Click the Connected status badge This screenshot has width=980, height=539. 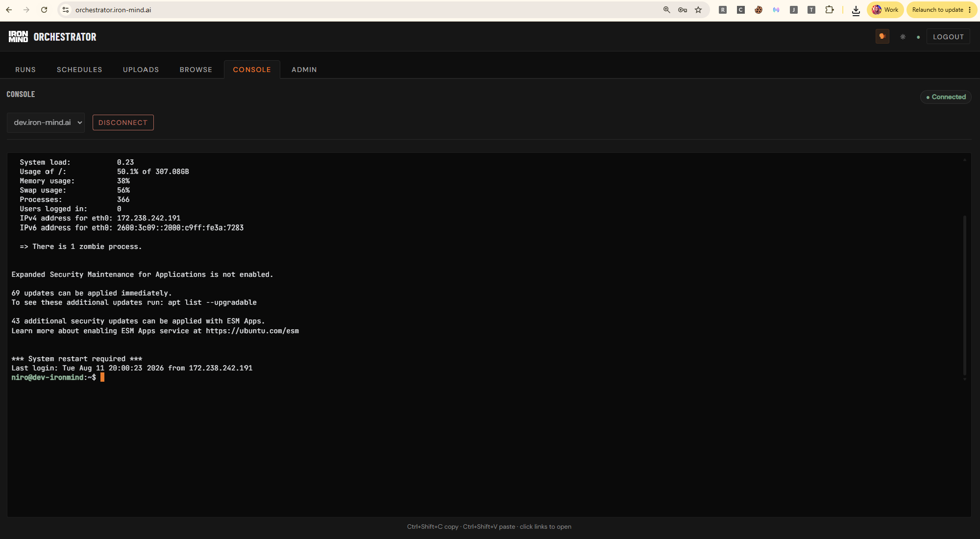point(946,97)
